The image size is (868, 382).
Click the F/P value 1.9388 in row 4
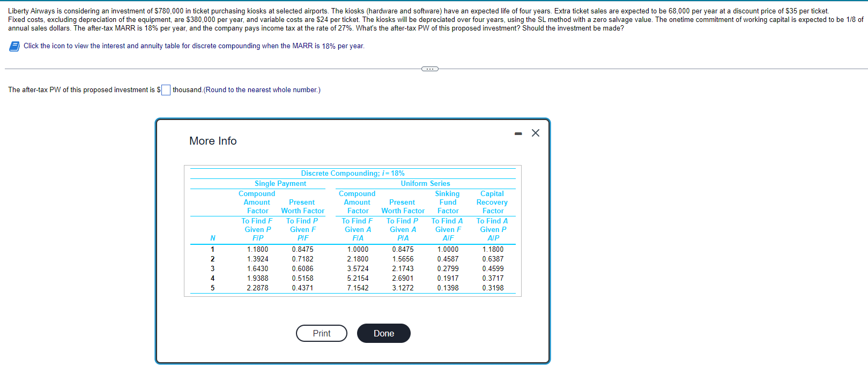point(258,278)
